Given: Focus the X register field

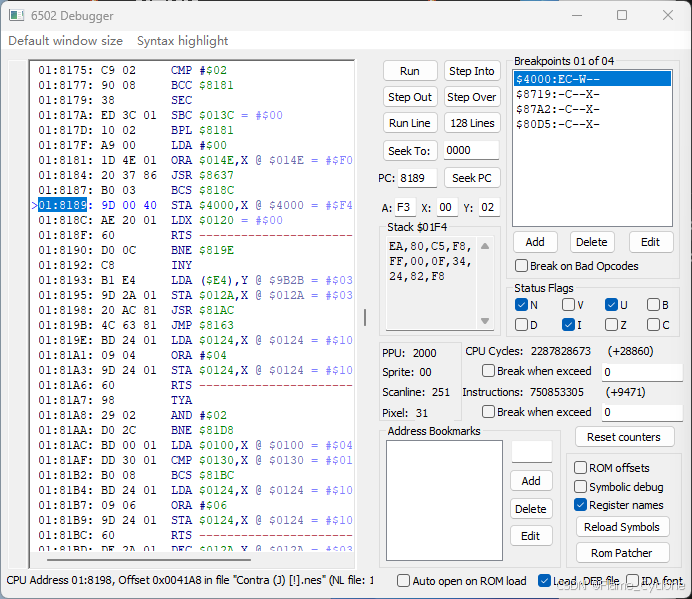Looking at the screenshot, I should pos(446,207).
